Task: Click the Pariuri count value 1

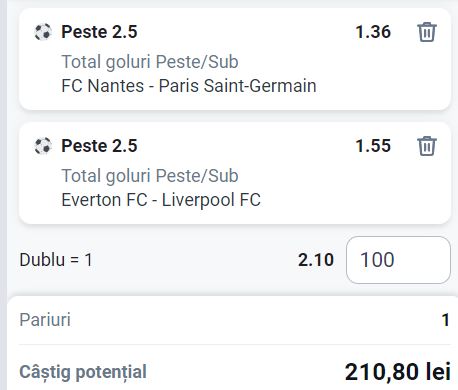Action: pos(446,320)
